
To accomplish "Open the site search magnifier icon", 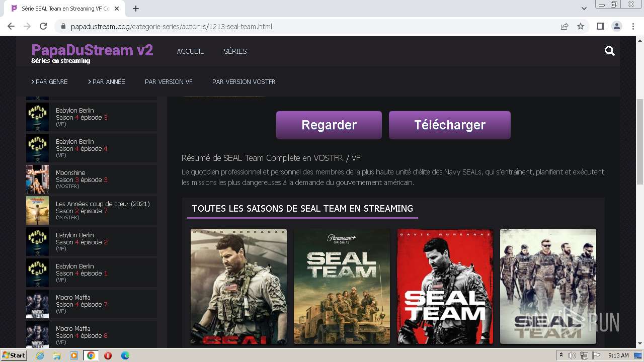I will pos(610,51).
